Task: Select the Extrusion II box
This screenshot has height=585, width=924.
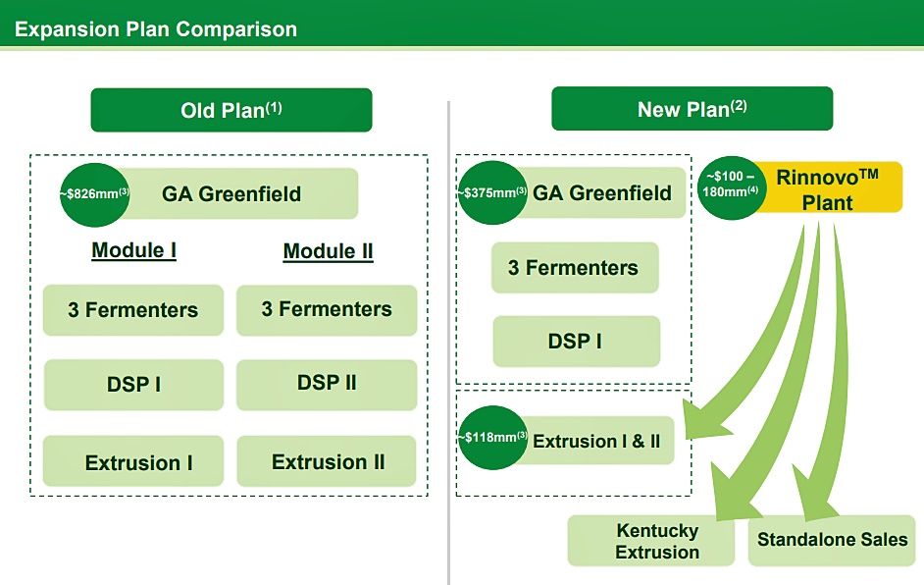Action: (327, 461)
